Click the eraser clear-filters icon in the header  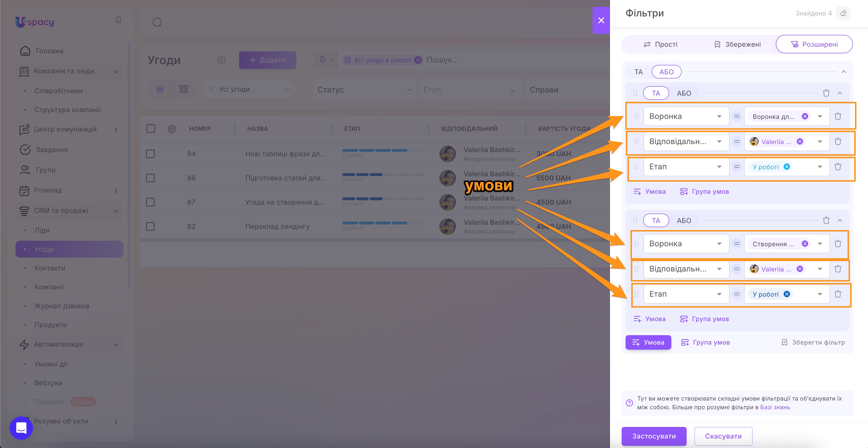[843, 14]
